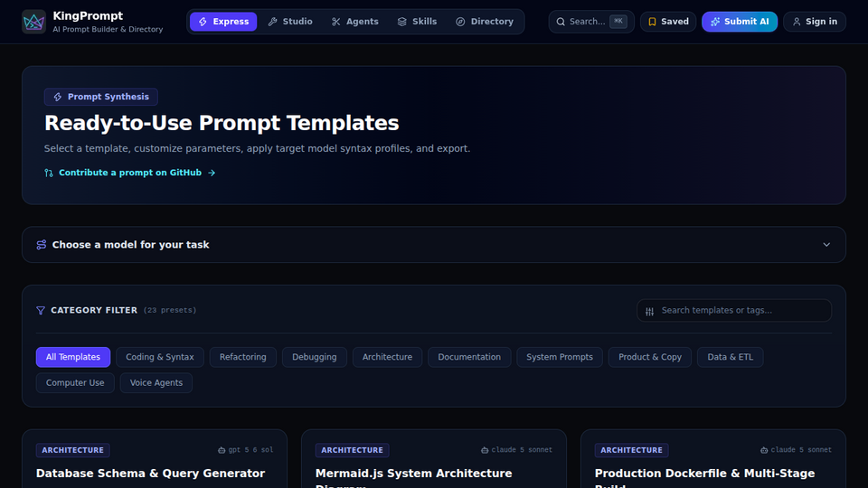Click Search templates or tags field
This screenshot has width=868, height=488.
tap(734, 310)
